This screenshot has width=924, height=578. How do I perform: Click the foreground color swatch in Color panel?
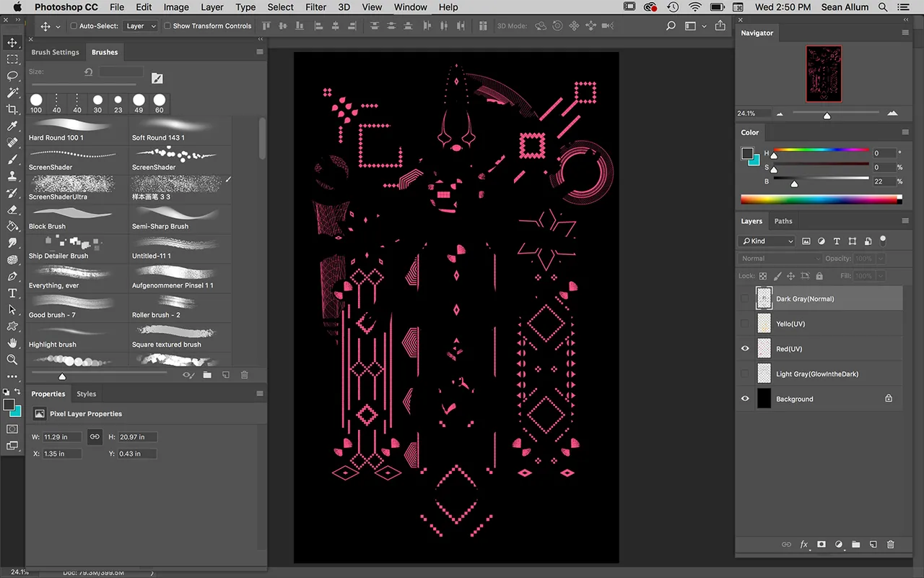click(x=748, y=153)
